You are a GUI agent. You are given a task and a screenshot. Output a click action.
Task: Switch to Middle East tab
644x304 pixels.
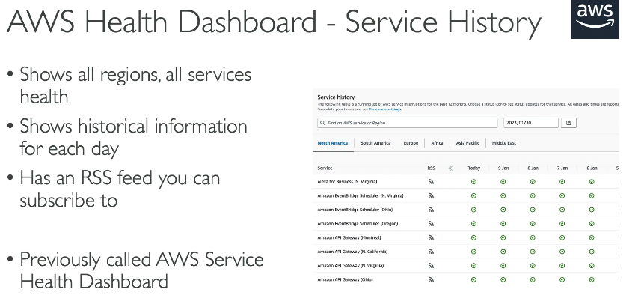504,143
